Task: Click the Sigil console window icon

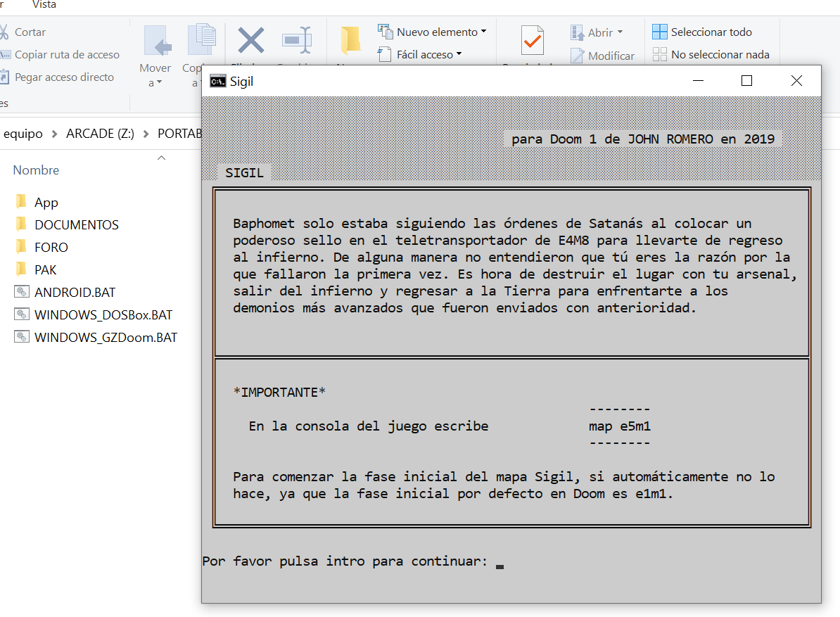Action: [217, 82]
